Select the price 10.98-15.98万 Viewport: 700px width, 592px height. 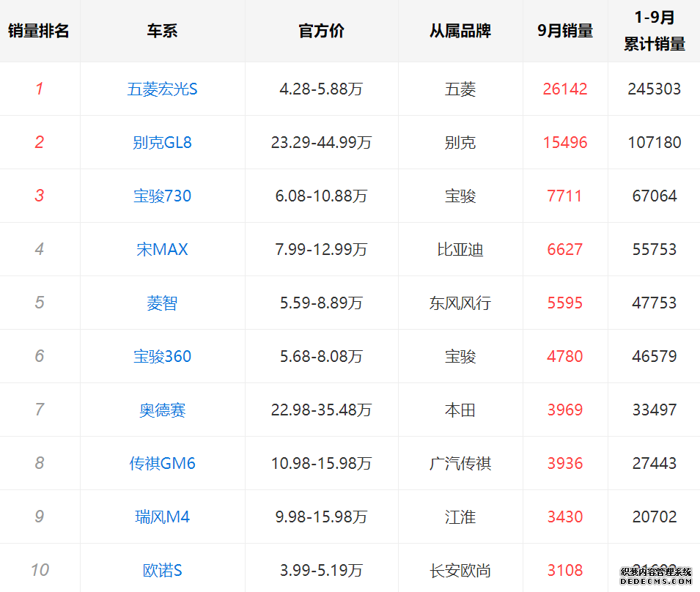[x=322, y=464]
